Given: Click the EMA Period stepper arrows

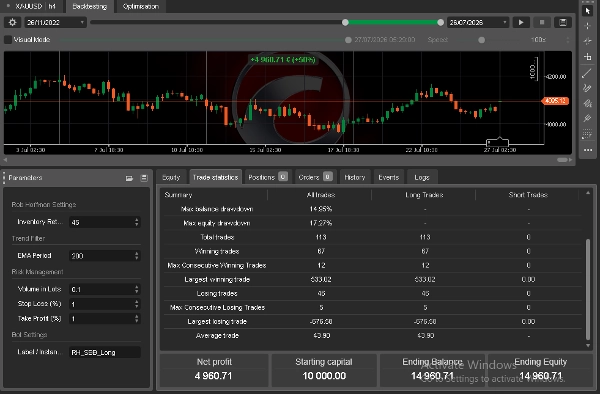Looking at the screenshot, I should click(x=137, y=256).
